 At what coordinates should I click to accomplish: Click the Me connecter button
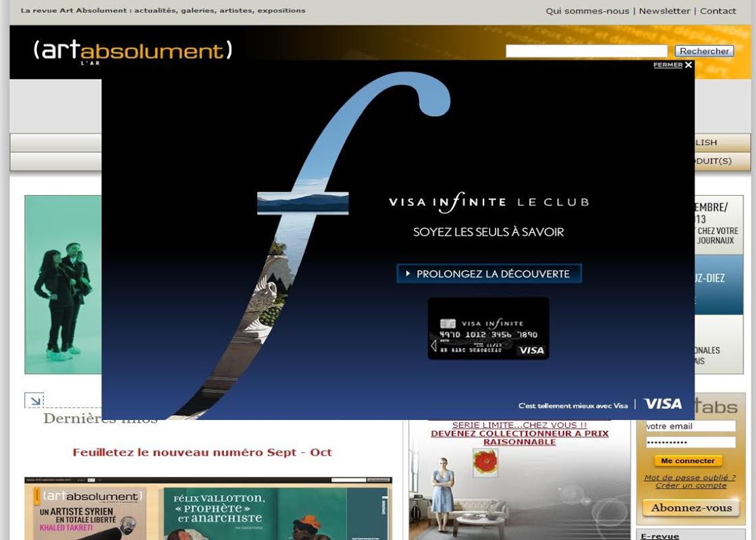tap(688, 461)
